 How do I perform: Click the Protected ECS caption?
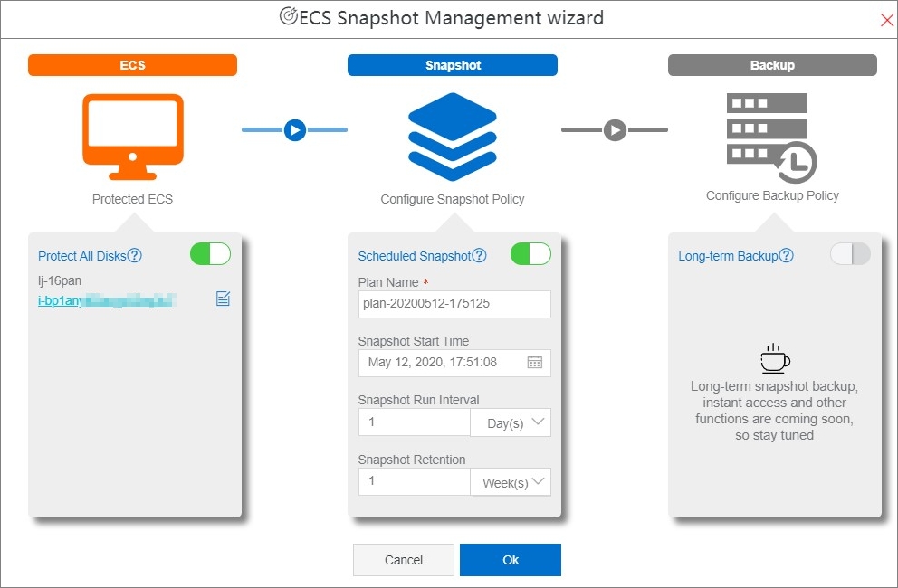click(x=132, y=199)
